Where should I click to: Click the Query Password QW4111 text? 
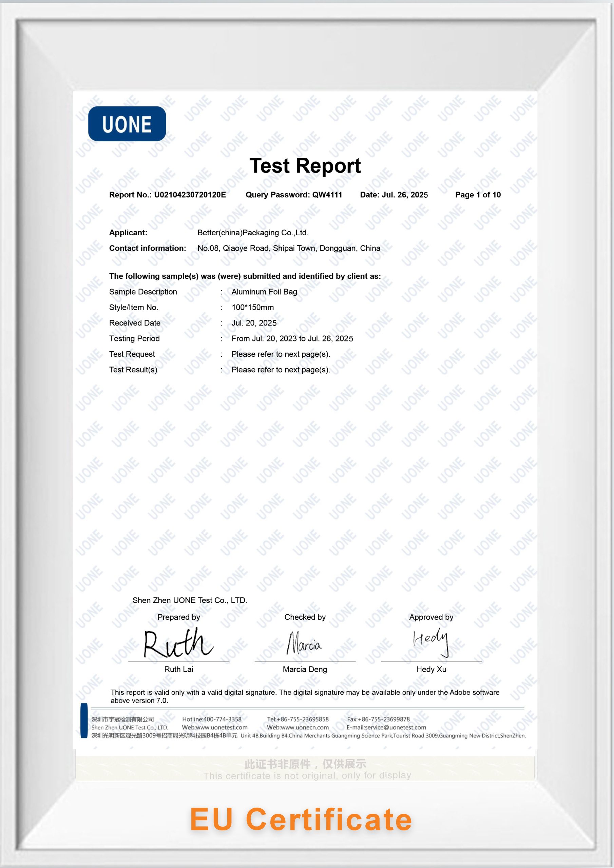[293, 195]
